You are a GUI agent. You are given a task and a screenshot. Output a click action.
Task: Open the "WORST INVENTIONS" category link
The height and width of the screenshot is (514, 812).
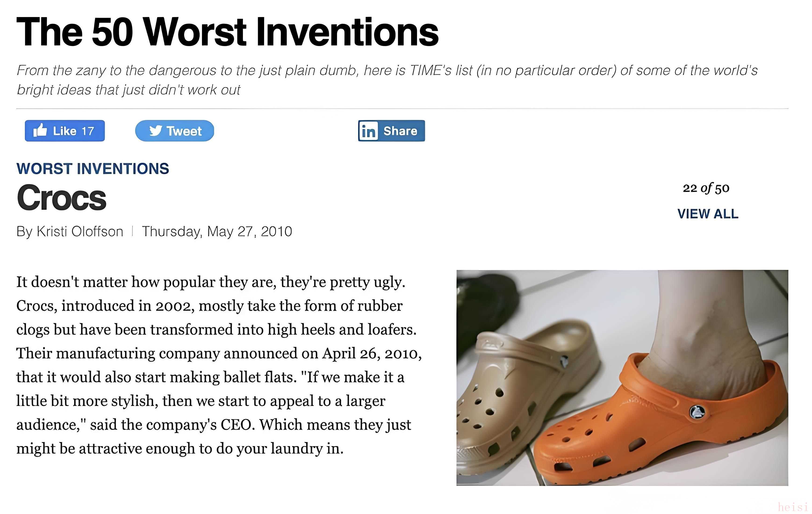[x=93, y=169]
